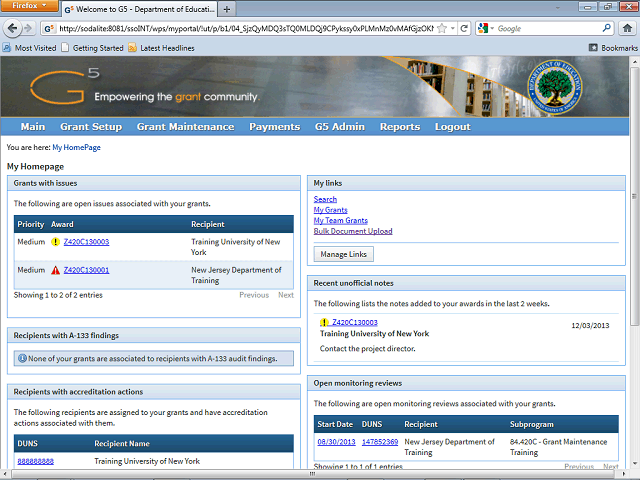Click the Search link in My links
The height and width of the screenshot is (480, 640).
(x=325, y=199)
